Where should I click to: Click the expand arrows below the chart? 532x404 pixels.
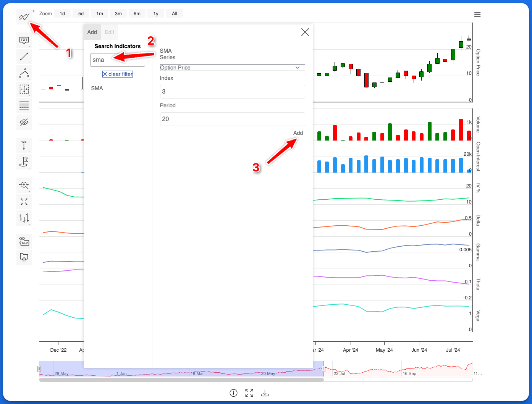tap(249, 393)
